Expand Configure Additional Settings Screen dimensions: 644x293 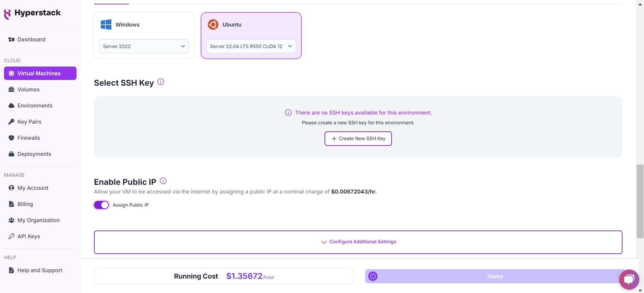click(x=358, y=242)
